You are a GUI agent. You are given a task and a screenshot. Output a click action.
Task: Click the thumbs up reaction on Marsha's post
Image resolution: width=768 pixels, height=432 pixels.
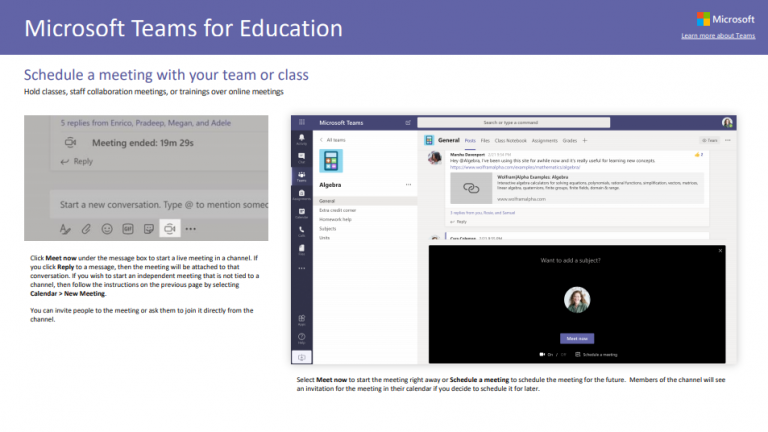click(698, 155)
